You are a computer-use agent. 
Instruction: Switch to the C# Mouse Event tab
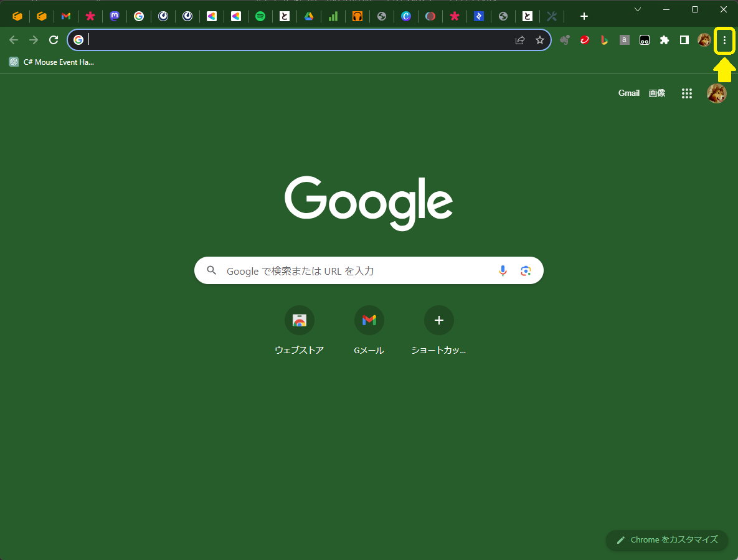coord(52,62)
